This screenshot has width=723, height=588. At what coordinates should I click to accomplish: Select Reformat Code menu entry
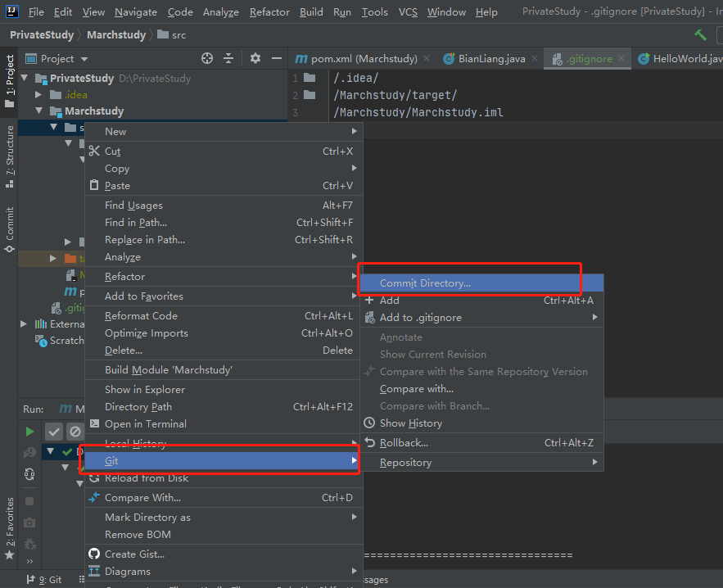click(224, 316)
